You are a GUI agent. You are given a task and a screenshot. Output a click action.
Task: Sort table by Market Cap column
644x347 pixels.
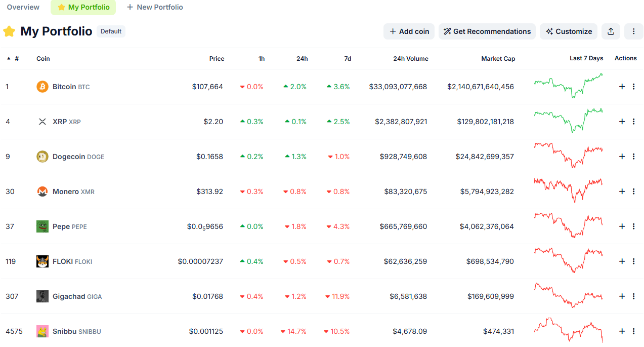[498, 58]
